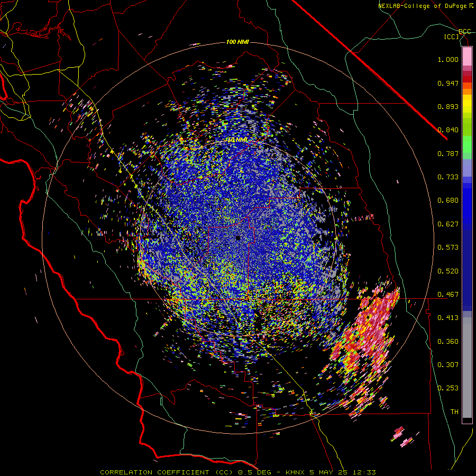
Task: Click the CORRELATION COEFFICIENT caption title
Action: coord(154,472)
